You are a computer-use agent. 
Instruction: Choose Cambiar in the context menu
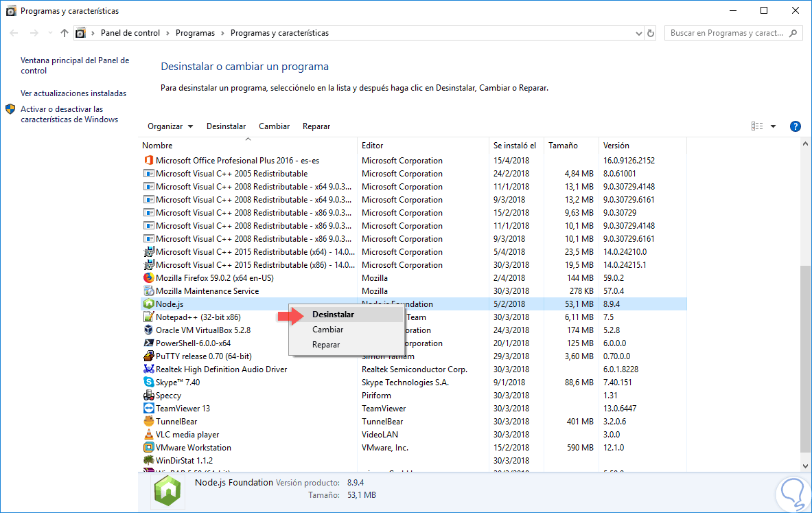coord(346,330)
